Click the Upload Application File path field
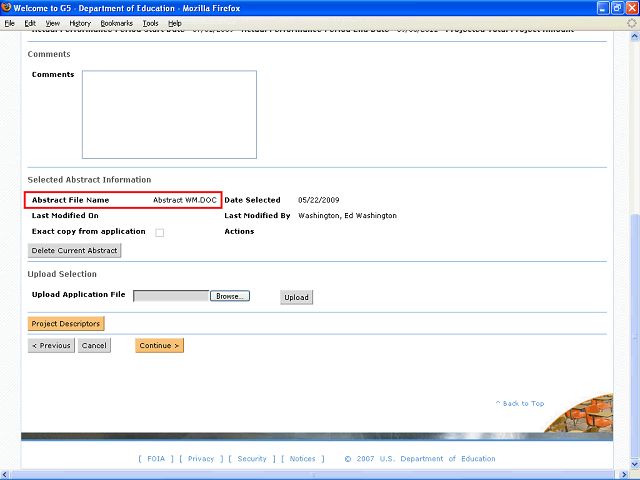The image size is (640, 480). [171, 296]
